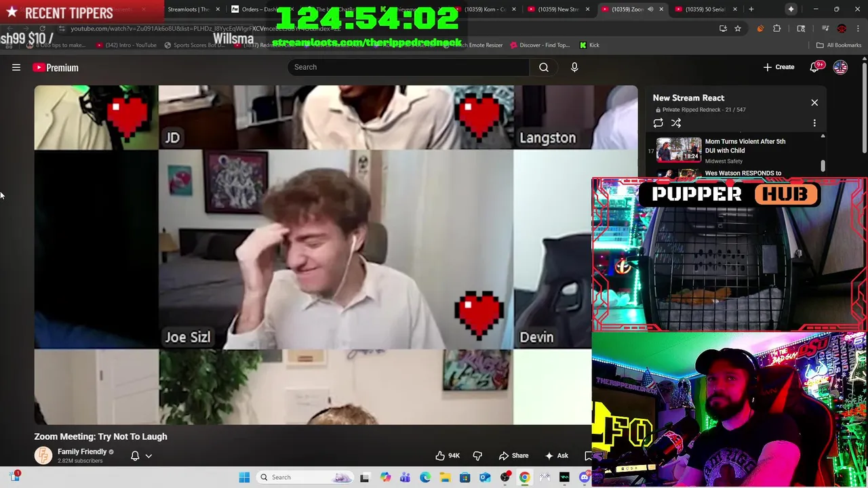Screen dimensions: 868x488
Task: Click title Mom Turns Violent After 5th DUI
Action: 745,146
